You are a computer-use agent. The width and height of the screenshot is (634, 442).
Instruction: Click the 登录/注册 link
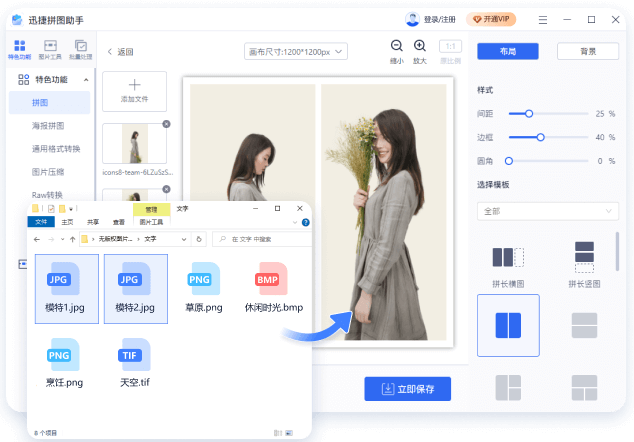[x=440, y=19]
